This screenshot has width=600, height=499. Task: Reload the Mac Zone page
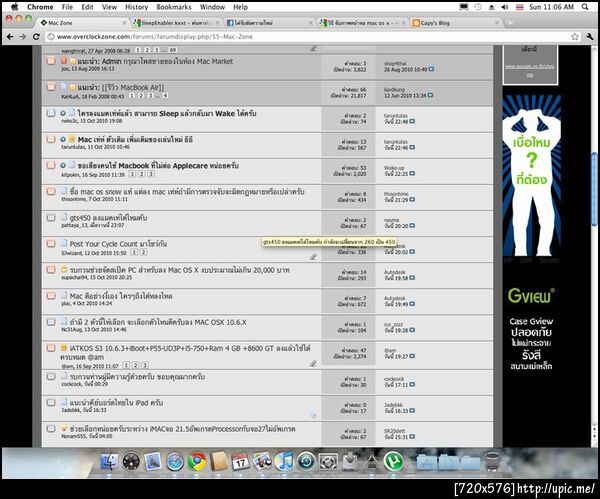point(36,37)
